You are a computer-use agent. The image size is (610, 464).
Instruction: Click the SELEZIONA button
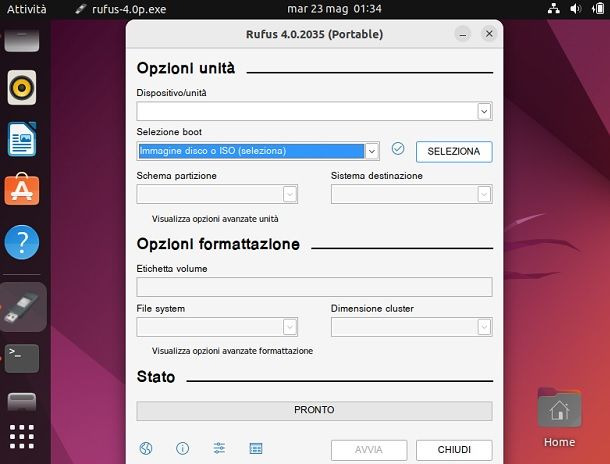454,151
